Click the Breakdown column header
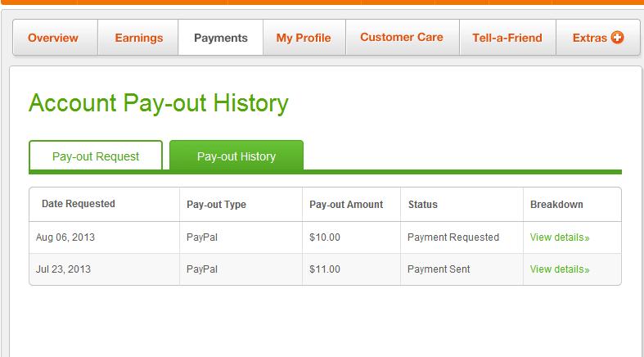Viewport: 644px width, 357px height. pyautogui.click(x=556, y=205)
